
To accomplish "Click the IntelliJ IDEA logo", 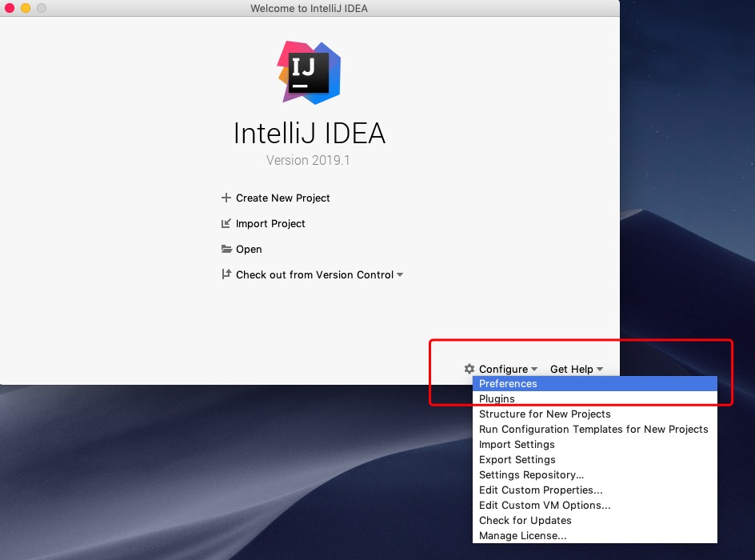I will [309, 72].
